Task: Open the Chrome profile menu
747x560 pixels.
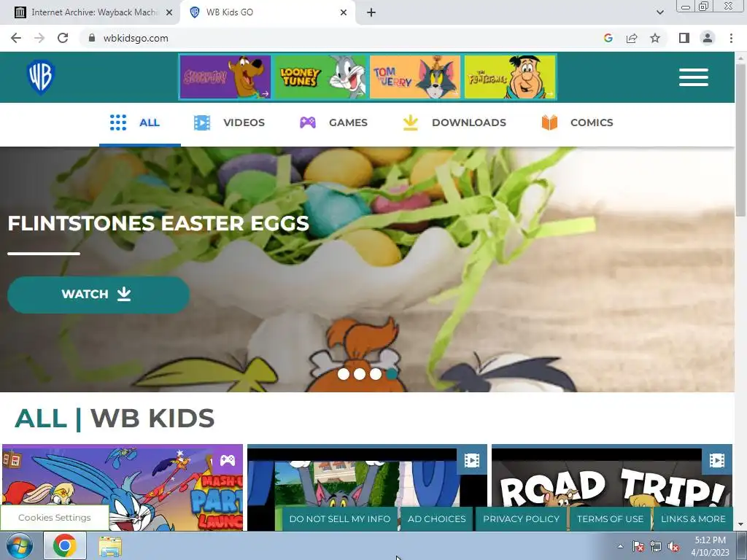Action: [x=708, y=38]
